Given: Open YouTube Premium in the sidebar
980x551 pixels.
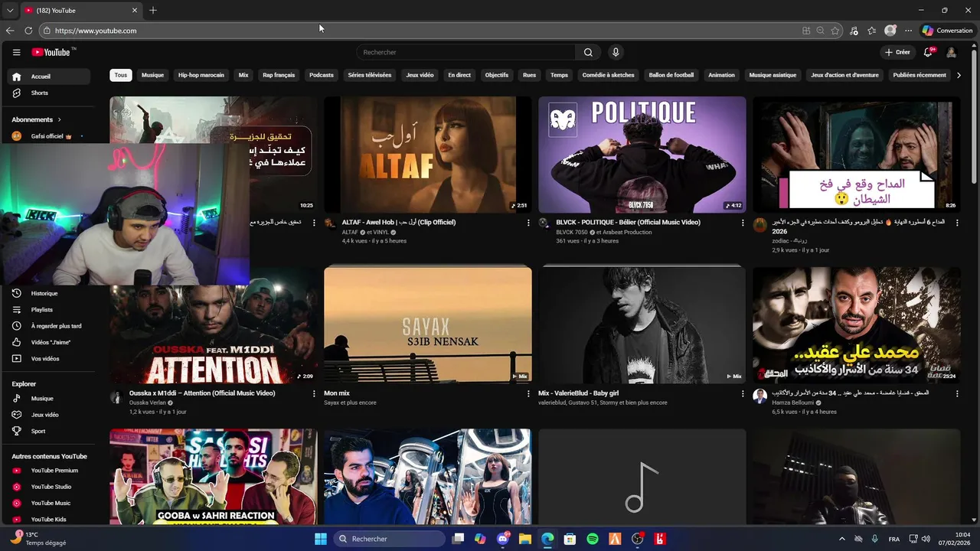Looking at the screenshot, I should coord(49,471).
